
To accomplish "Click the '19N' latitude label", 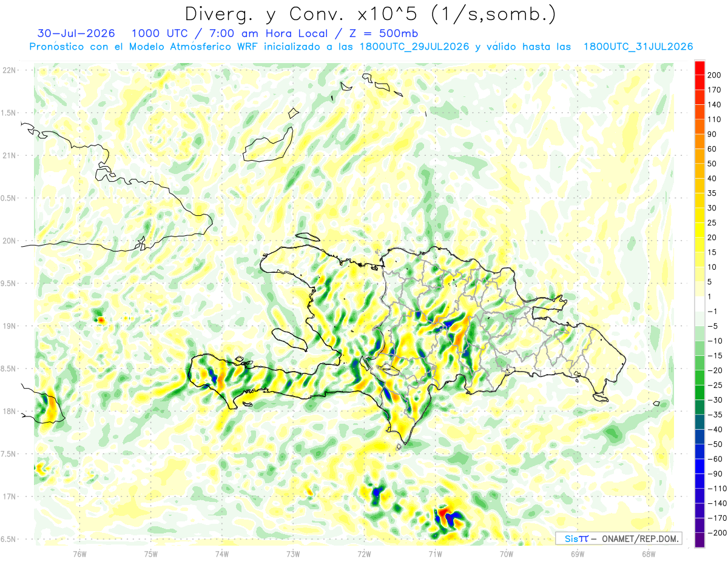I will (9, 326).
